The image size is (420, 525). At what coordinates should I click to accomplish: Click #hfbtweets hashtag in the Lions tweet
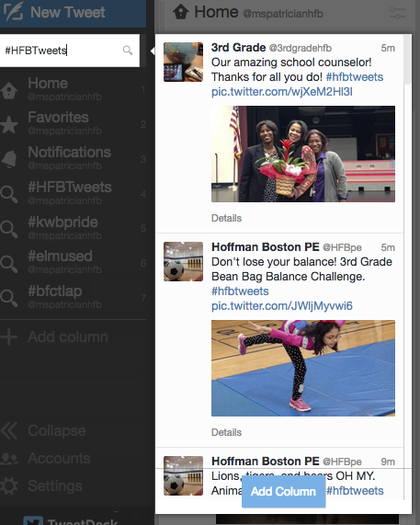[355, 491]
